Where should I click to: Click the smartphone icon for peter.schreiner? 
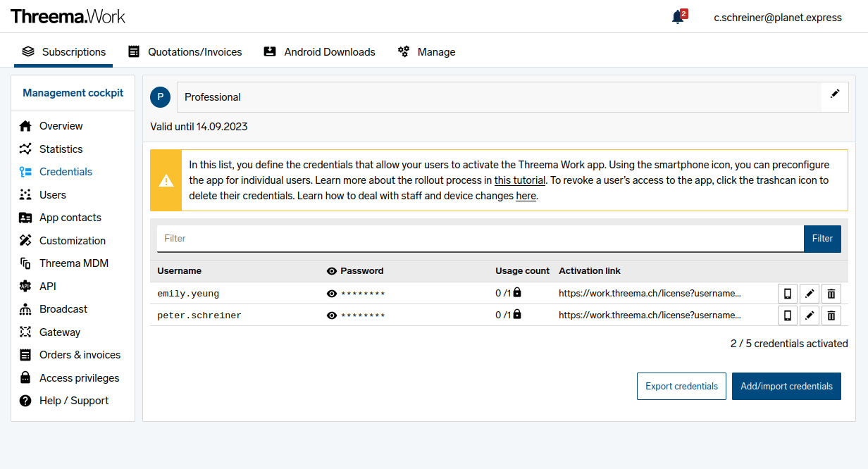(788, 315)
